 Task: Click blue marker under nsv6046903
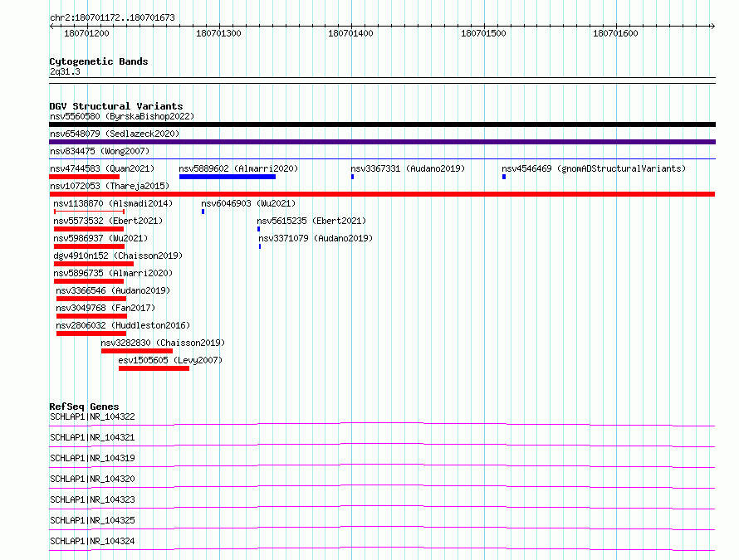(203, 212)
